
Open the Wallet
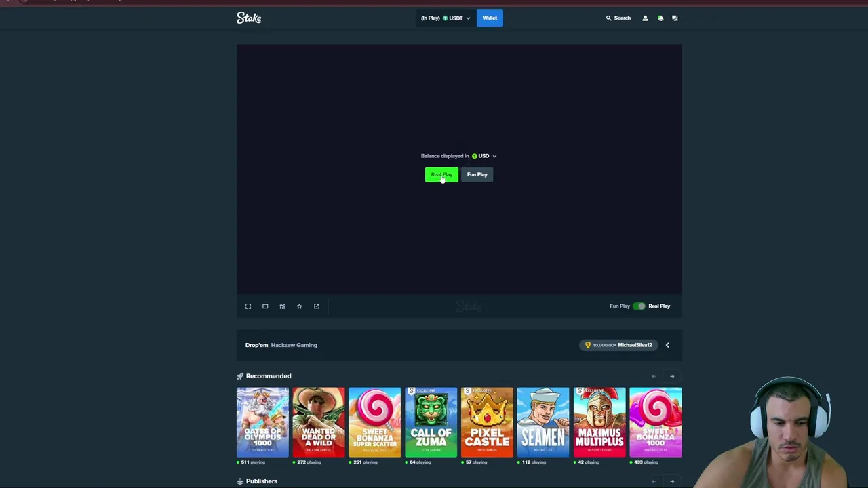click(490, 18)
